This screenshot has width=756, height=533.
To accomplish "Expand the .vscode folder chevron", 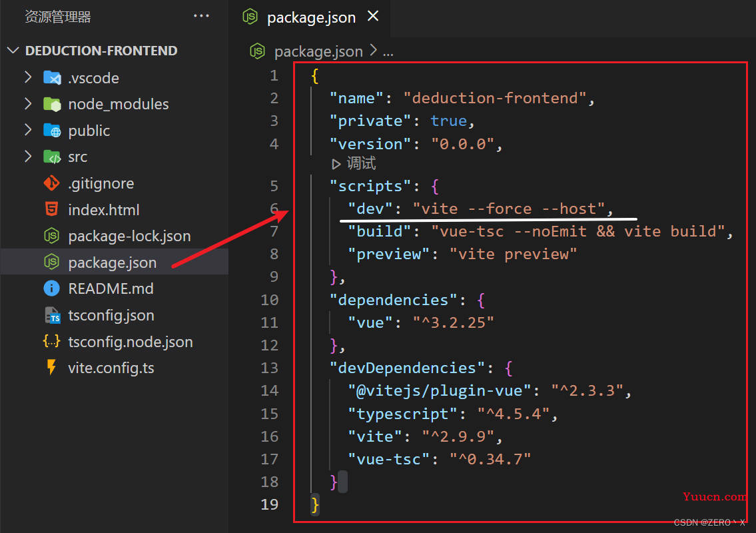I will tap(28, 77).
